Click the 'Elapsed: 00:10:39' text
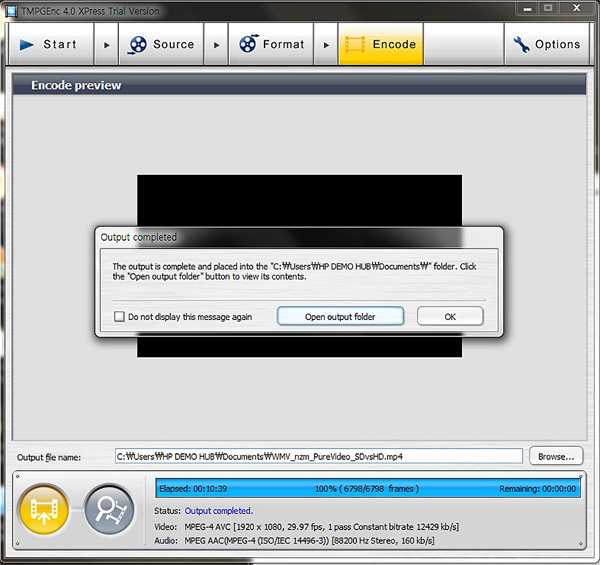The image size is (600, 565). (193, 488)
